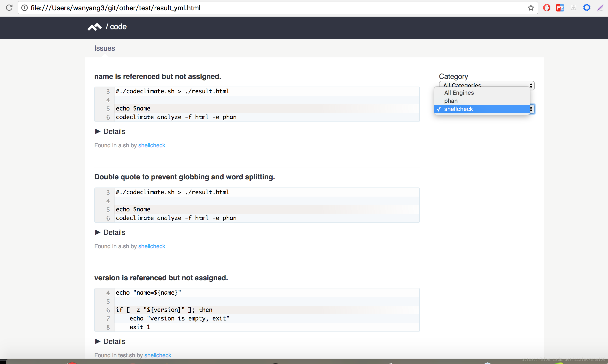This screenshot has height=364, width=608.
Task: Bookmark this page with the star icon
Action: 531,8
